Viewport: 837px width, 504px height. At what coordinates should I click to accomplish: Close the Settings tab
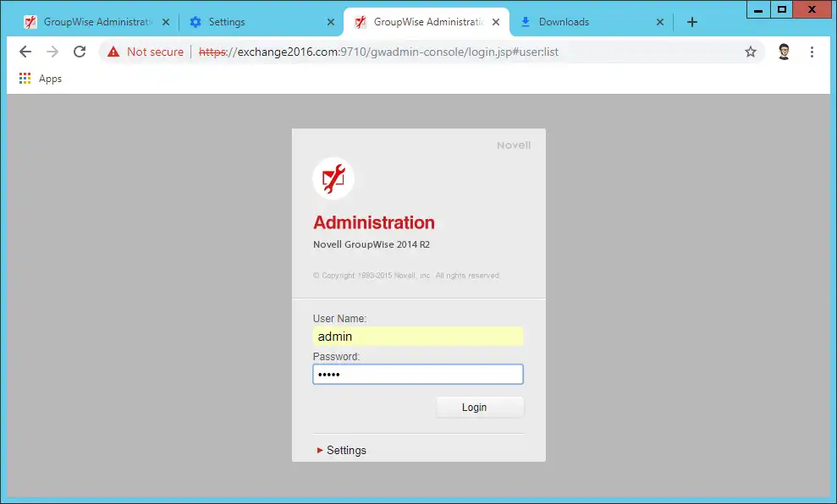point(330,22)
